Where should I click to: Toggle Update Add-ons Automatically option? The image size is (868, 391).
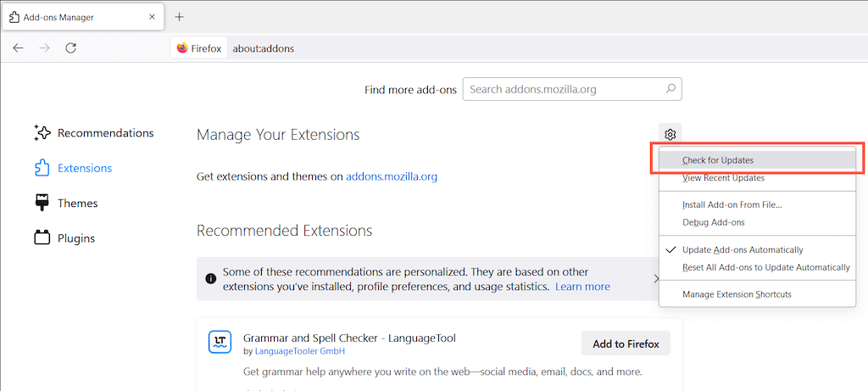743,250
